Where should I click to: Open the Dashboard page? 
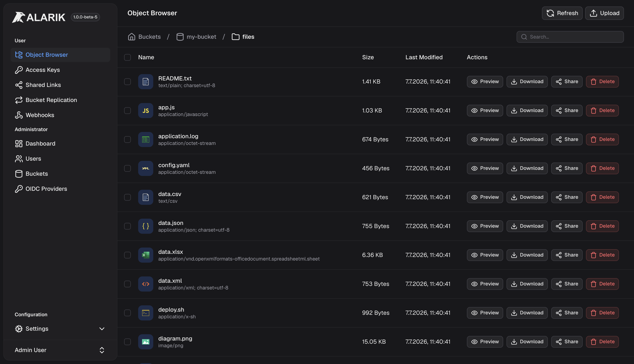60,143
